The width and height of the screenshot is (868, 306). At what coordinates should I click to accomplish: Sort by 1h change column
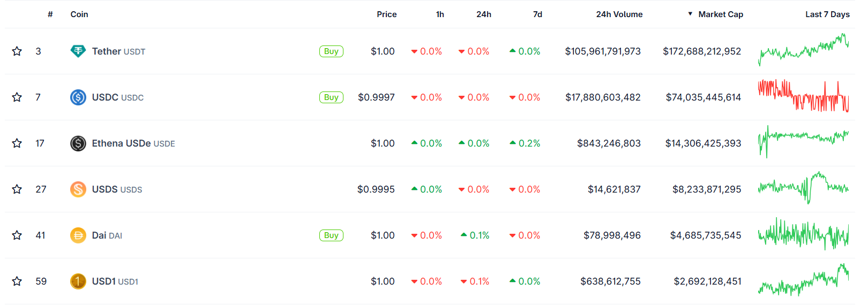click(440, 14)
